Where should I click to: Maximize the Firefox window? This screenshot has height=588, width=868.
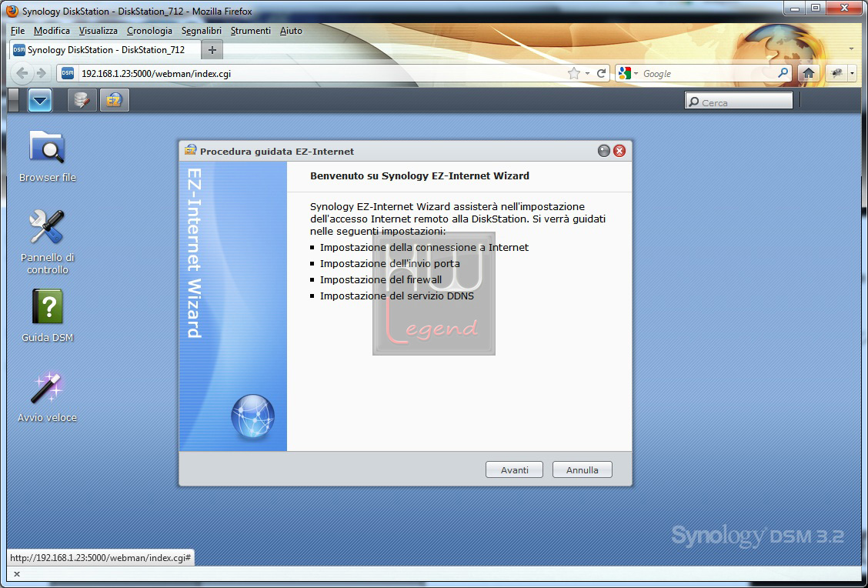[x=816, y=8]
